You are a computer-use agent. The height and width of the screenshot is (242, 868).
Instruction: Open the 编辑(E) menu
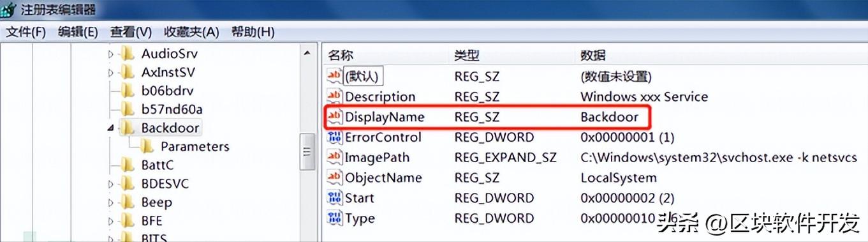[78, 32]
